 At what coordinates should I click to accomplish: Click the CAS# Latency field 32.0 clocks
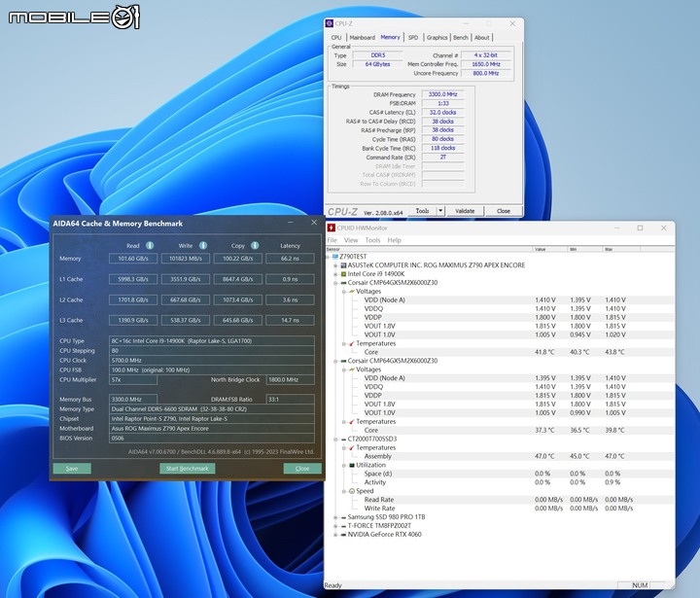click(x=443, y=113)
